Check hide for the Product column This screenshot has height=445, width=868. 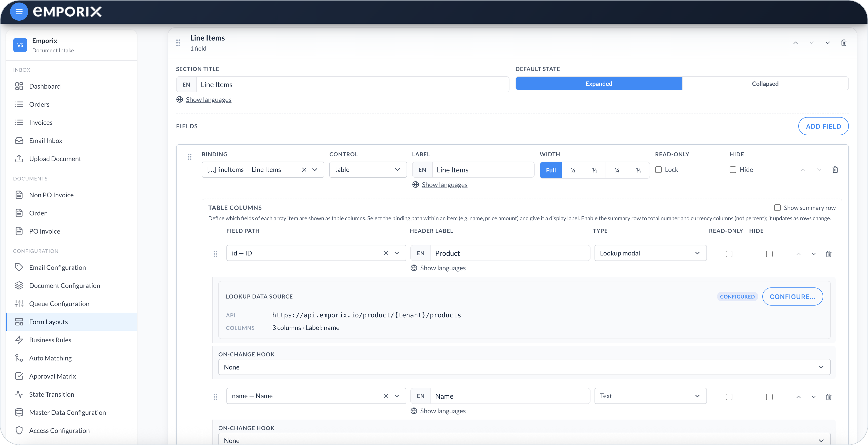(x=769, y=254)
